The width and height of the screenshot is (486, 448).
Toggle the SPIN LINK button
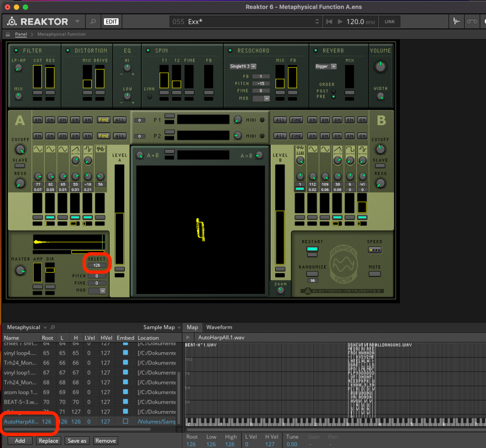pyautogui.click(x=150, y=97)
